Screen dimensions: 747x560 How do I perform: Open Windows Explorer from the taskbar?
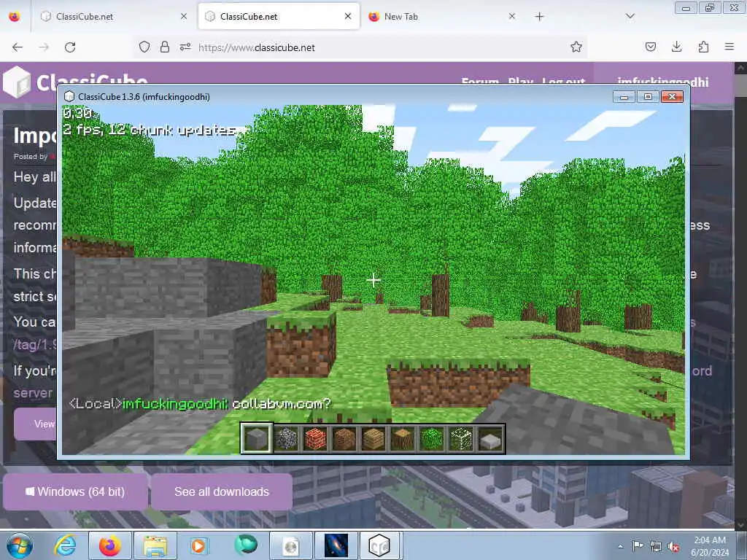(x=155, y=545)
